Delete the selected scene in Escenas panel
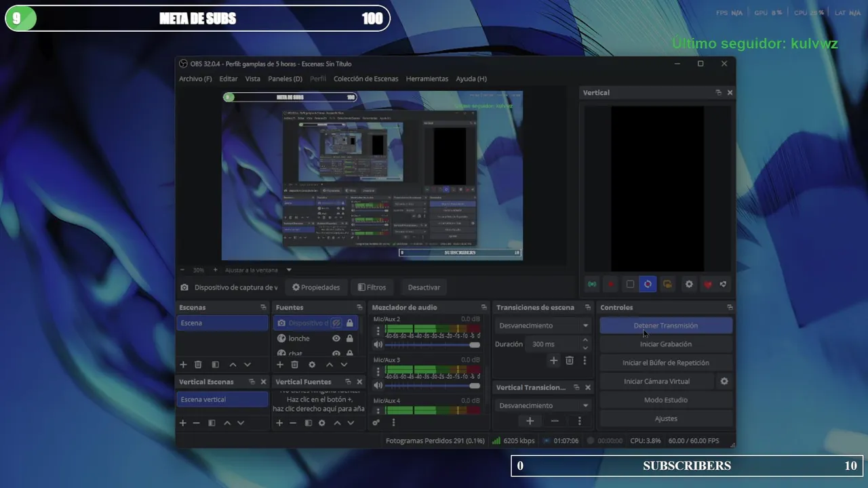Screen dimensions: 868x488 click(198, 365)
